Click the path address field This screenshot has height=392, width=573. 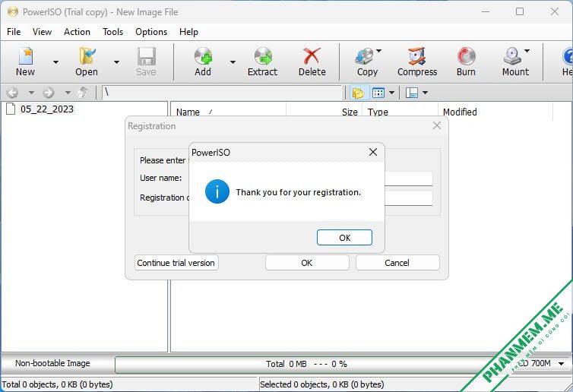coord(221,93)
